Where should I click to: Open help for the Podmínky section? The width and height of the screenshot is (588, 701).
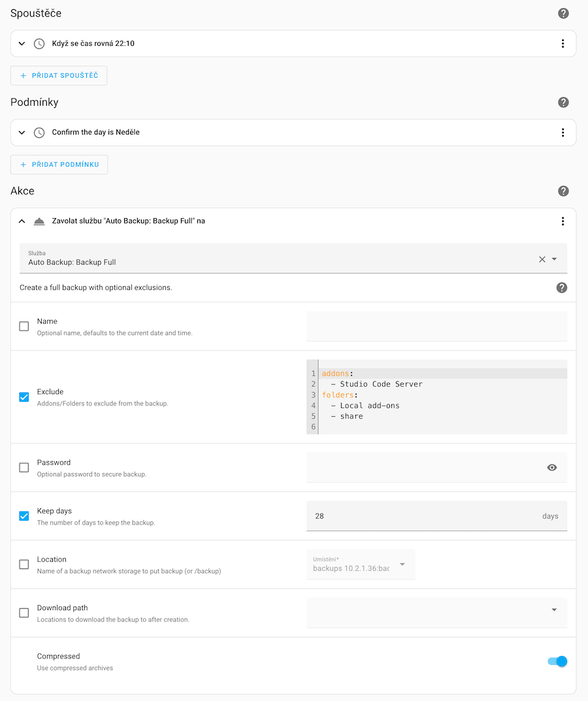563,102
